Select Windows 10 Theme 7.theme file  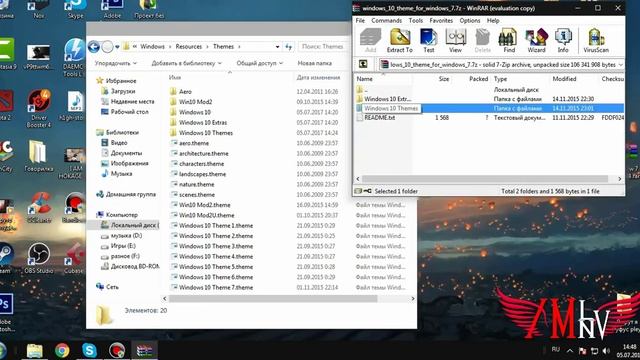pyautogui.click(x=216, y=287)
